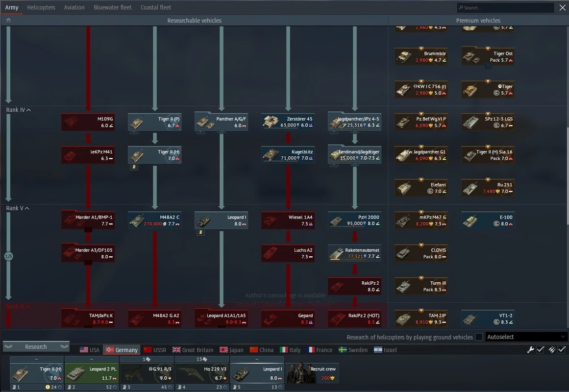Open the Bluewater fleet tab
569x392 pixels.
click(112, 7)
